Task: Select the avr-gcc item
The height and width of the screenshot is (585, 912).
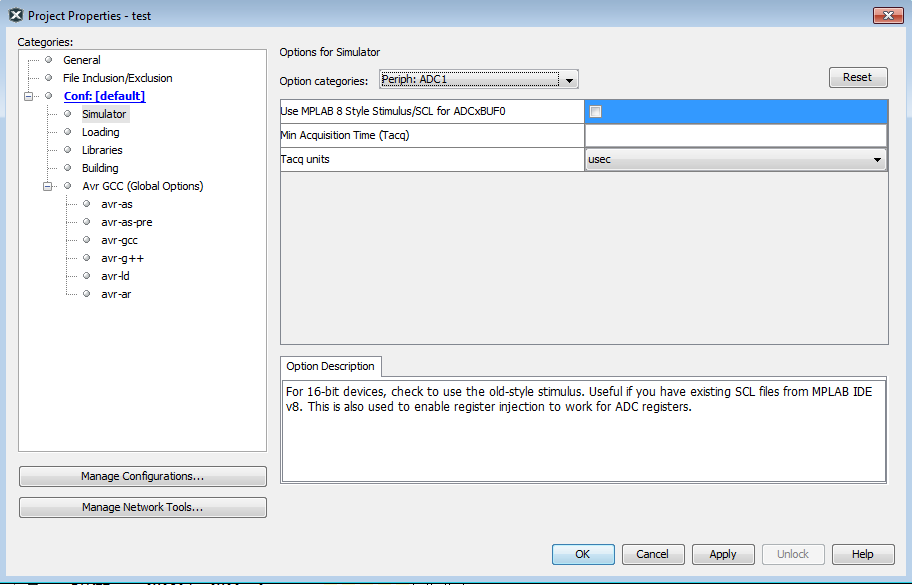Action: click(119, 240)
